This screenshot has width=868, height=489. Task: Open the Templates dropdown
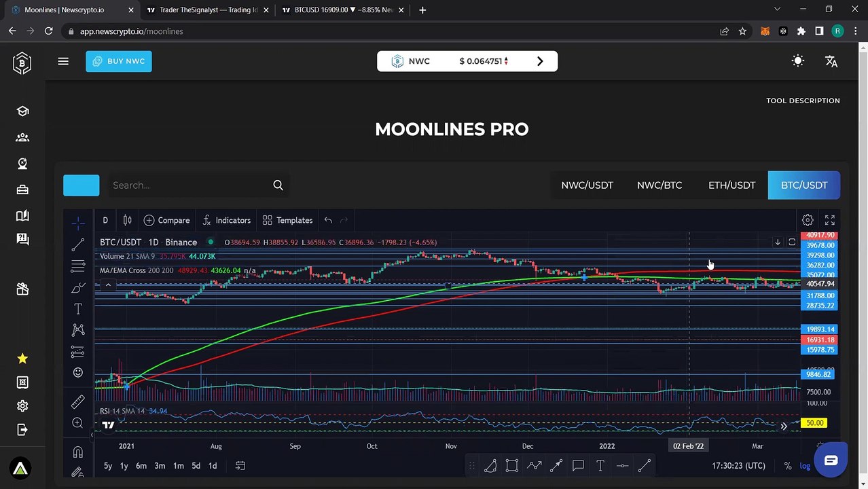click(x=287, y=220)
